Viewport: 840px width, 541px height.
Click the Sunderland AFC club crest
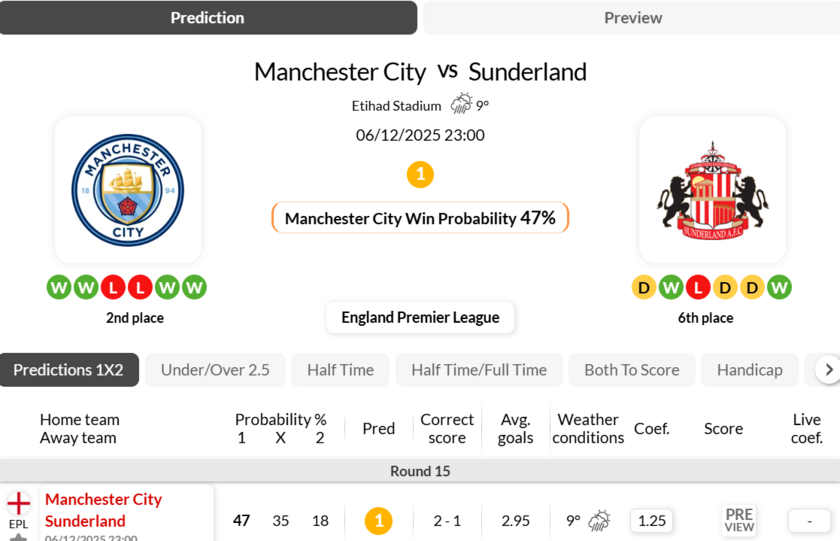pyautogui.click(x=712, y=190)
